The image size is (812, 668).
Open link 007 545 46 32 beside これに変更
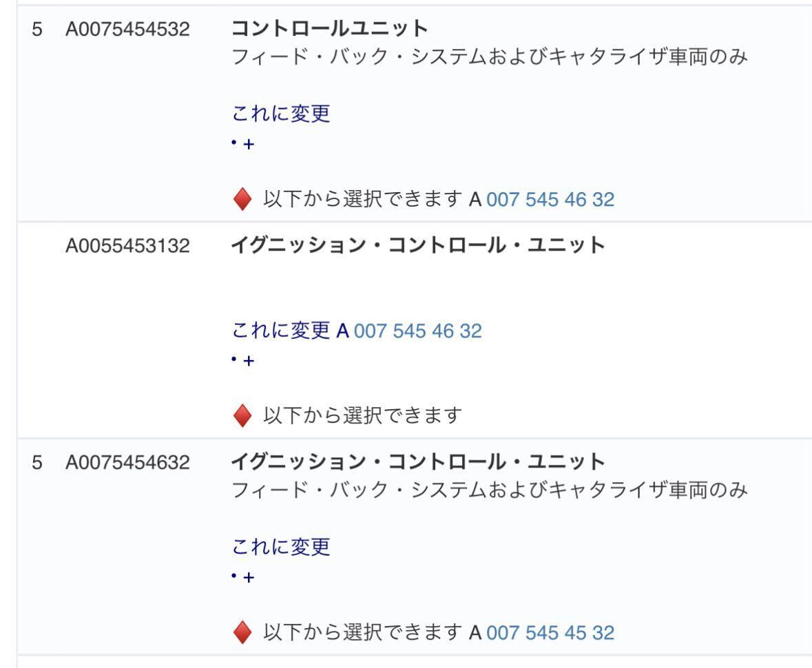pos(417,331)
